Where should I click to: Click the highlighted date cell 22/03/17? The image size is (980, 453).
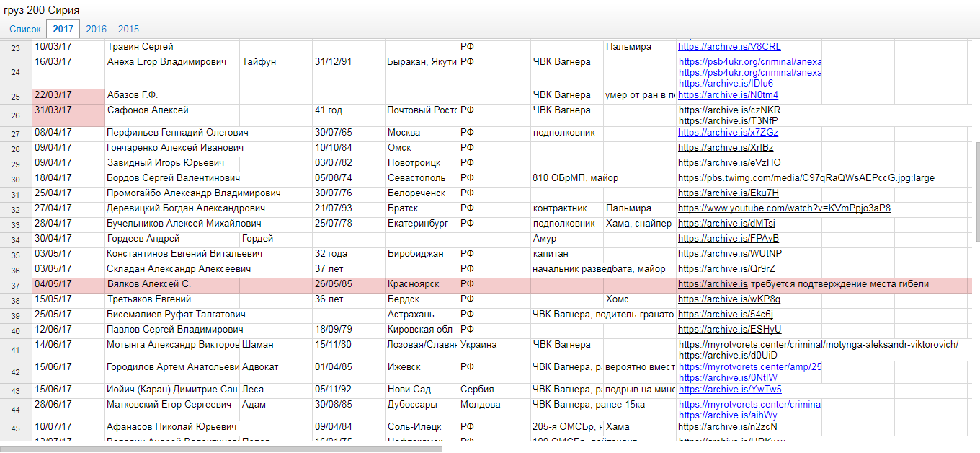coord(68,95)
